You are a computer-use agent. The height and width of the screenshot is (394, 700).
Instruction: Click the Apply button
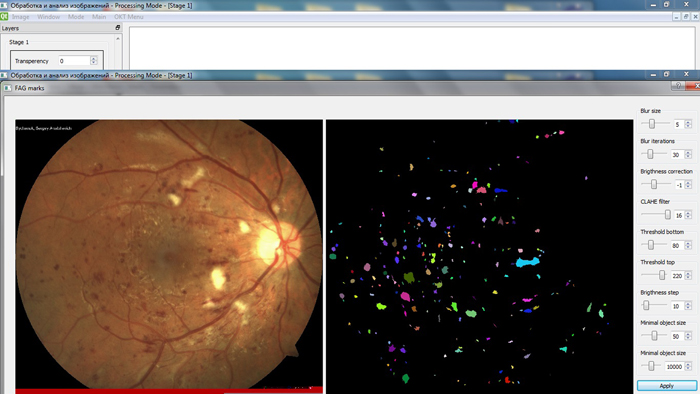[667, 386]
